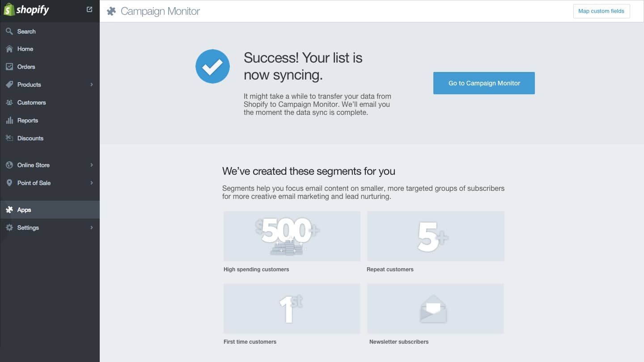Click the Reports bar chart icon
Screen dimensions: 644x362
click(9, 120)
